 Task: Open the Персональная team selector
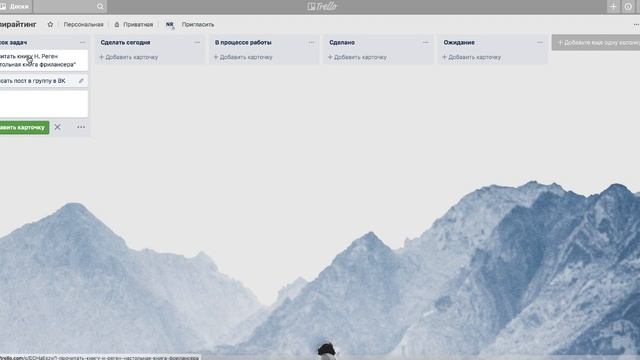83,24
